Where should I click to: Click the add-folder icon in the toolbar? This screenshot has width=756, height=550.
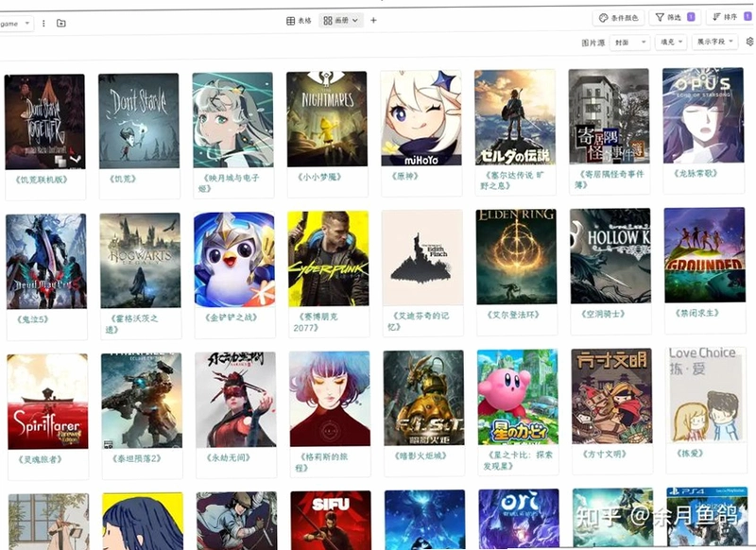tap(61, 23)
